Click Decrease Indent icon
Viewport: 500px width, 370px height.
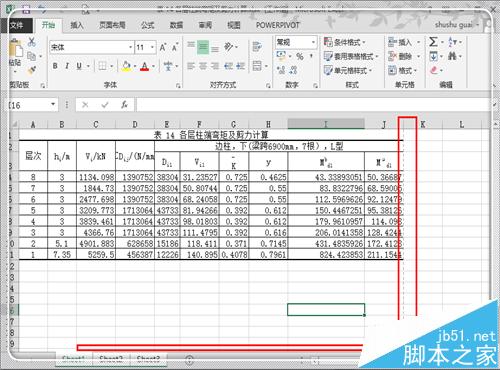click(229, 66)
